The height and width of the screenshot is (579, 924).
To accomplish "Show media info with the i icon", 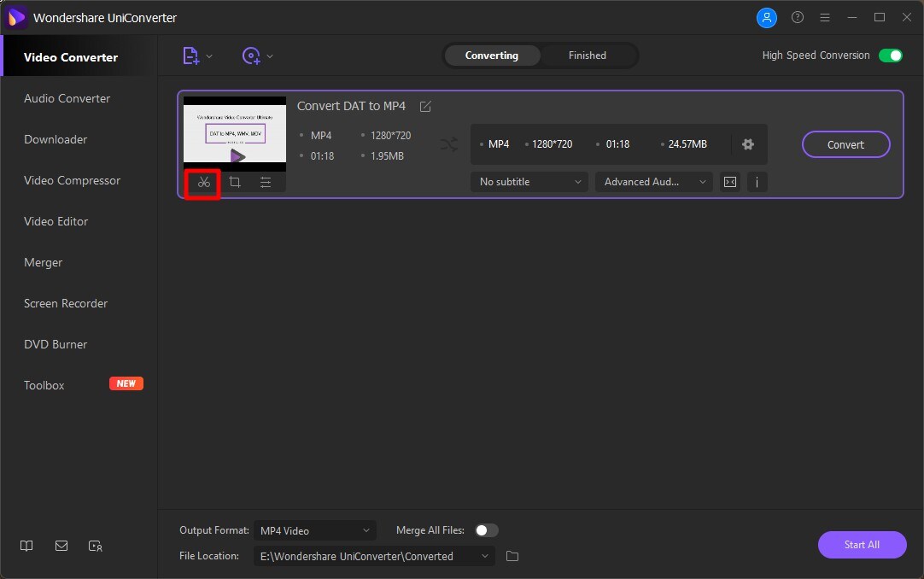I will coord(757,182).
